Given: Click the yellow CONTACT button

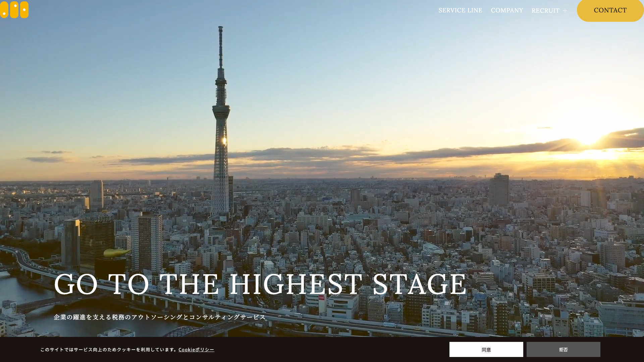Looking at the screenshot, I should (x=610, y=10).
